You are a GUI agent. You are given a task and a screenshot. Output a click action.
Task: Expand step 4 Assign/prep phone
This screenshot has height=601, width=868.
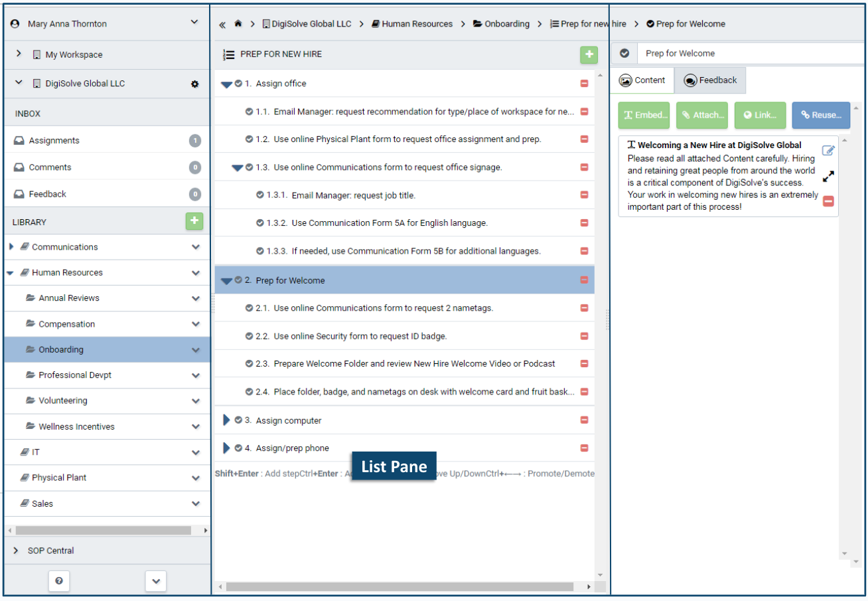(226, 448)
